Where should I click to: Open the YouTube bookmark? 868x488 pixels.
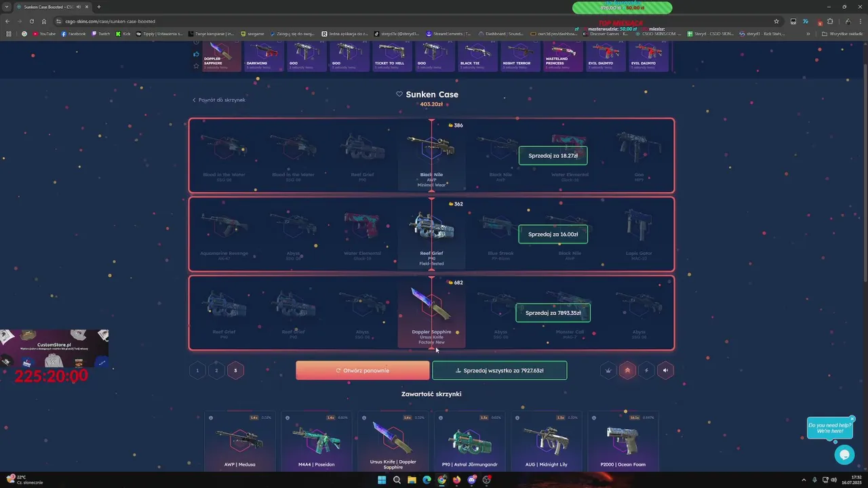click(x=44, y=33)
